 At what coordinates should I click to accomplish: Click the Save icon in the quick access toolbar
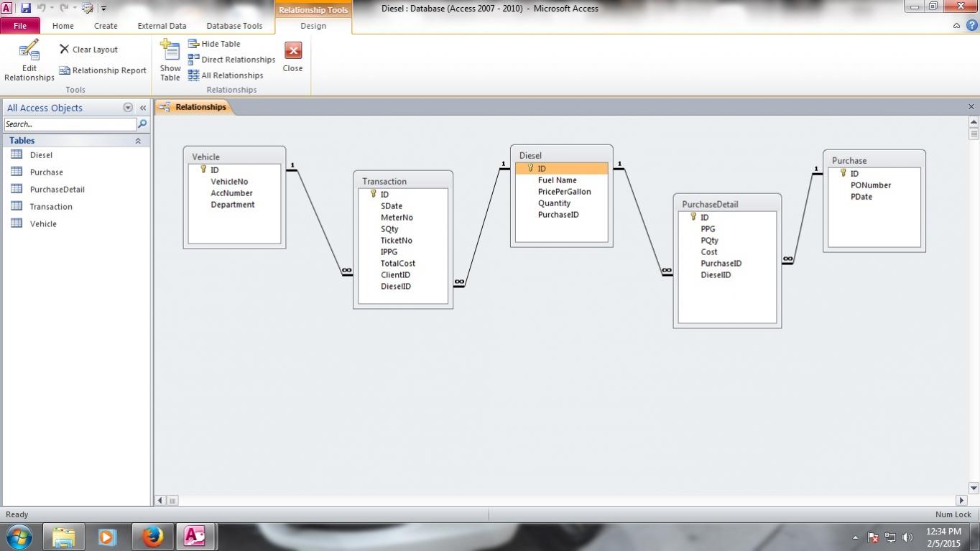click(26, 8)
